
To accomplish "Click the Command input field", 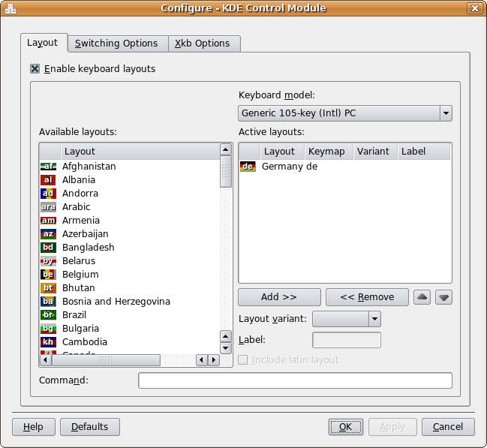I will click(x=295, y=381).
